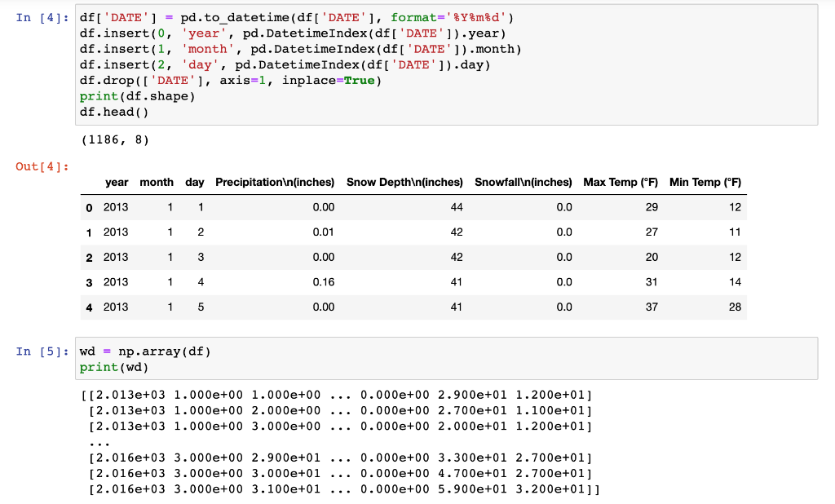835x504 pixels.
Task: Click the 'year' column header in the dataframe
Action: pos(117,182)
